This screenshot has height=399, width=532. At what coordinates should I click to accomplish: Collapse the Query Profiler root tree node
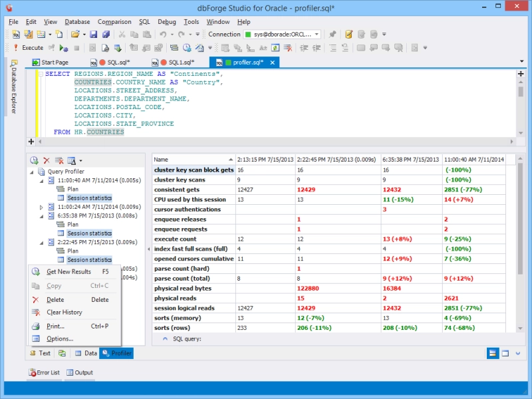32,172
